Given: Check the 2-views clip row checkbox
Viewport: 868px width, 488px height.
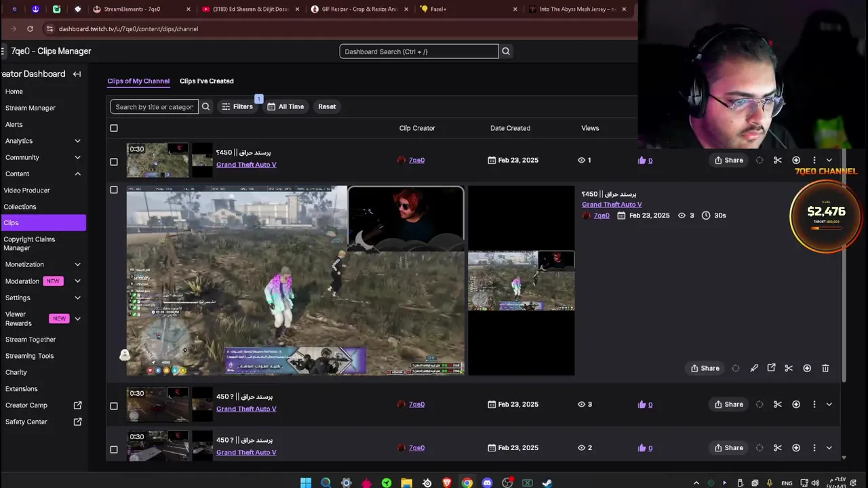Looking at the screenshot, I should 114,449.
